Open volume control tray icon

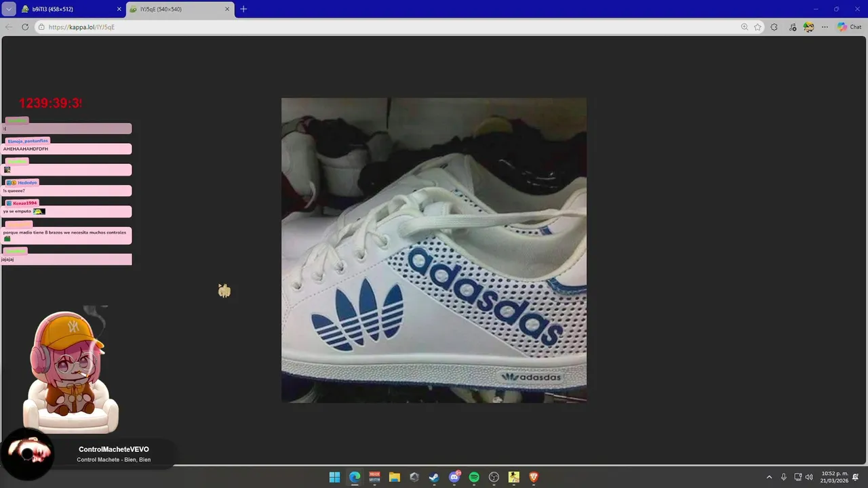[809, 477]
